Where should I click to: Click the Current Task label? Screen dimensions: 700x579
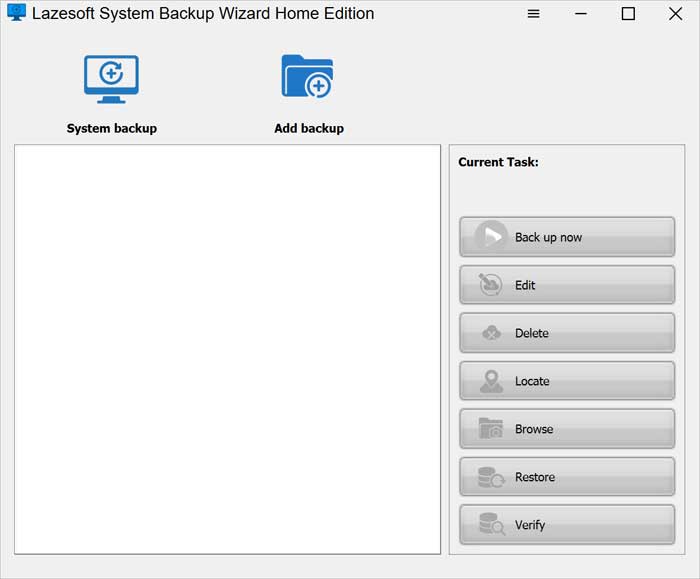tap(498, 162)
